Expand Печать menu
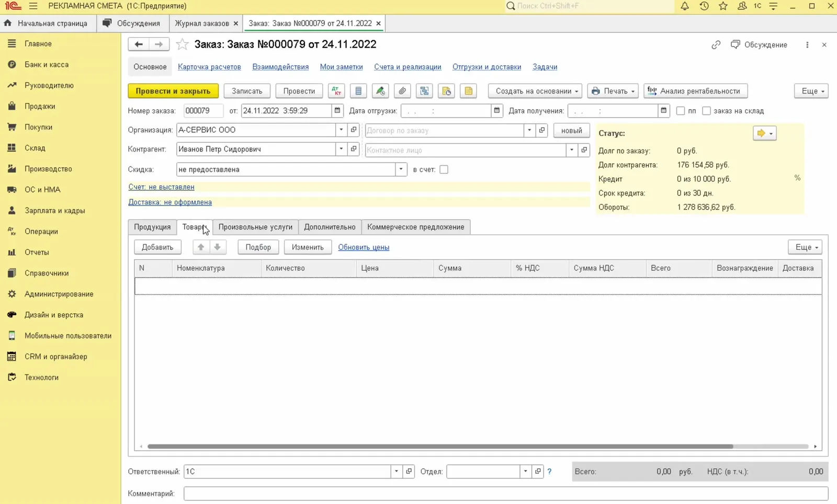This screenshot has width=837, height=504. [x=613, y=91]
